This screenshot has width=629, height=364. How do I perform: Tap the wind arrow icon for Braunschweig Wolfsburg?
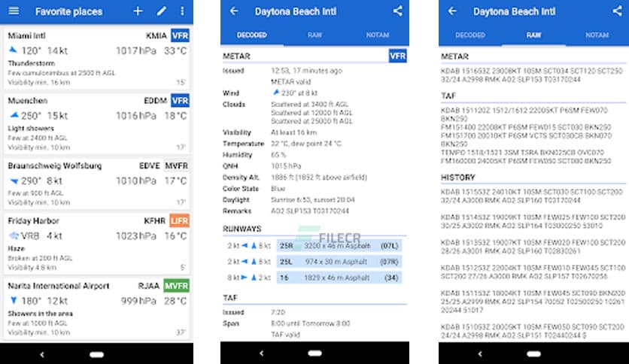point(14,181)
